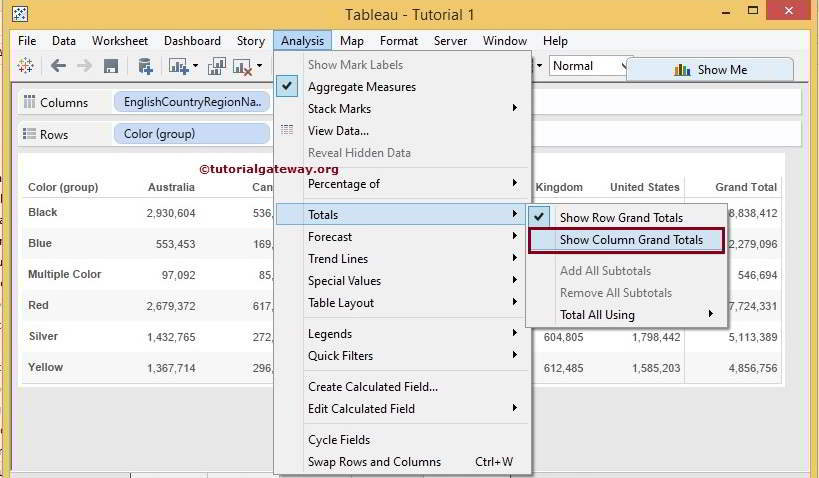Open the Normal fit dropdown
Viewport: 819px width, 478px height.
(x=590, y=66)
